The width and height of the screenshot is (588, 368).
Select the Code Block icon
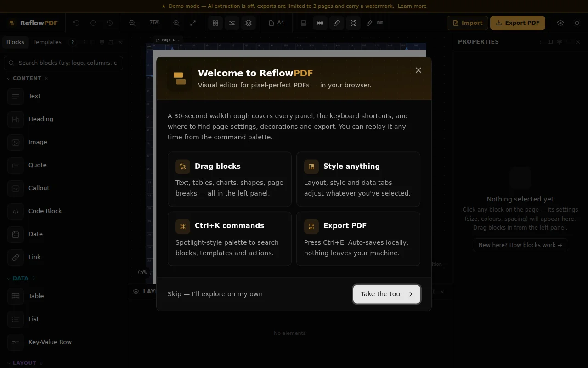(16, 211)
